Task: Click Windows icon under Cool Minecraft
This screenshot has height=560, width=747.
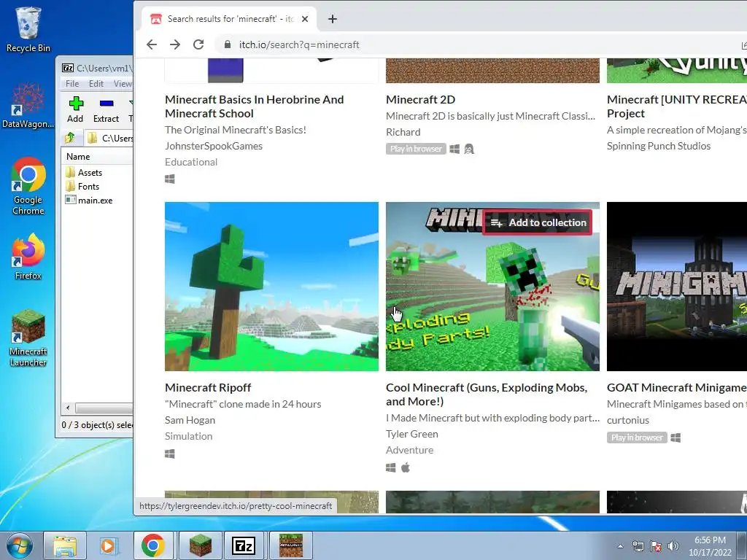Action: click(x=391, y=467)
